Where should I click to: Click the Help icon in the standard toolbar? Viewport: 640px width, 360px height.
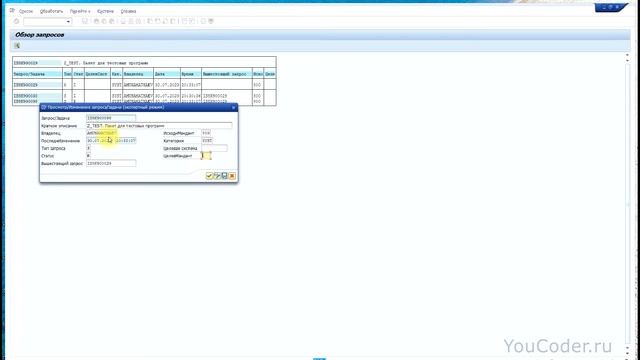(x=203, y=21)
